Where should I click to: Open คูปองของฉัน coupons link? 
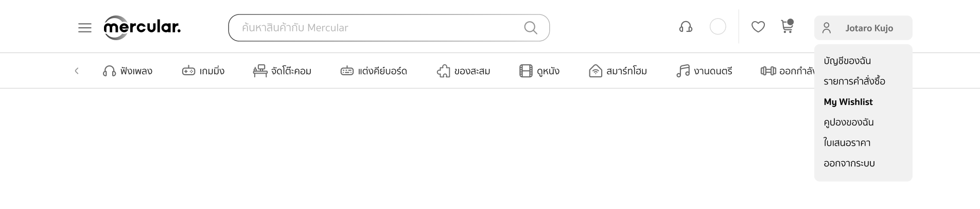point(849,123)
